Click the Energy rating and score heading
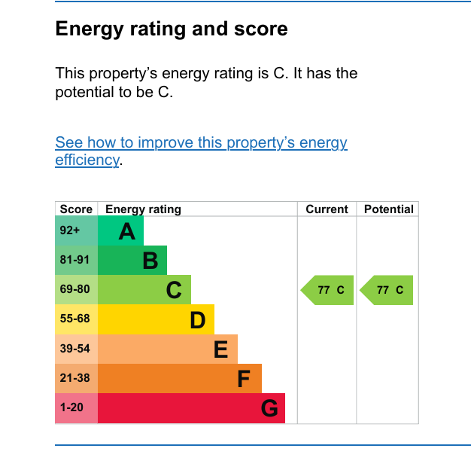471x476 pixels. click(x=172, y=29)
